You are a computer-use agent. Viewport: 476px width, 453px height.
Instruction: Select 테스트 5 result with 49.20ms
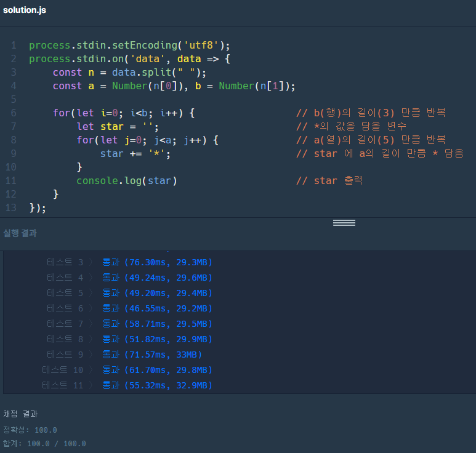coord(129,293)
